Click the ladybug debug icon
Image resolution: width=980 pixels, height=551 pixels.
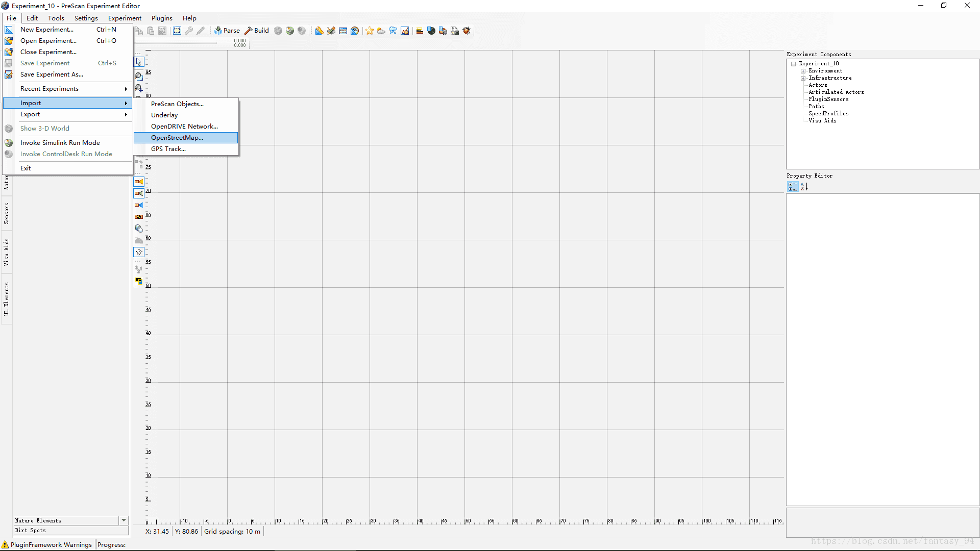pos(467,31)
